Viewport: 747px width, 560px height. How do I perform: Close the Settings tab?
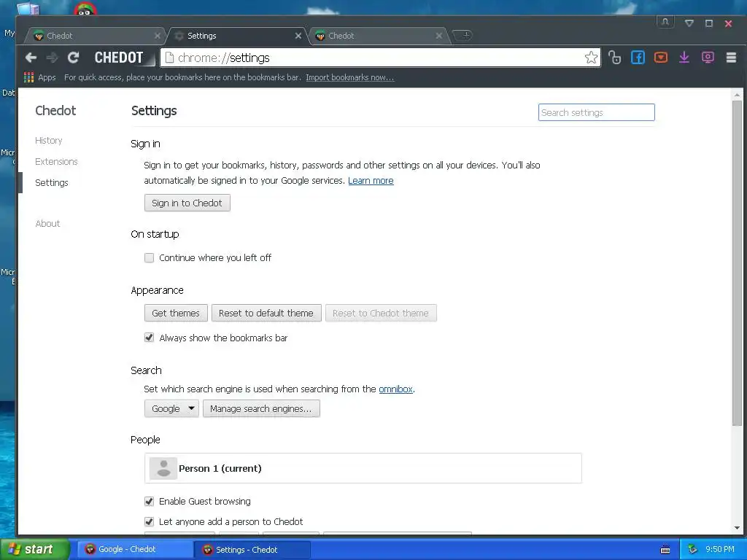(x=298, y=36)
